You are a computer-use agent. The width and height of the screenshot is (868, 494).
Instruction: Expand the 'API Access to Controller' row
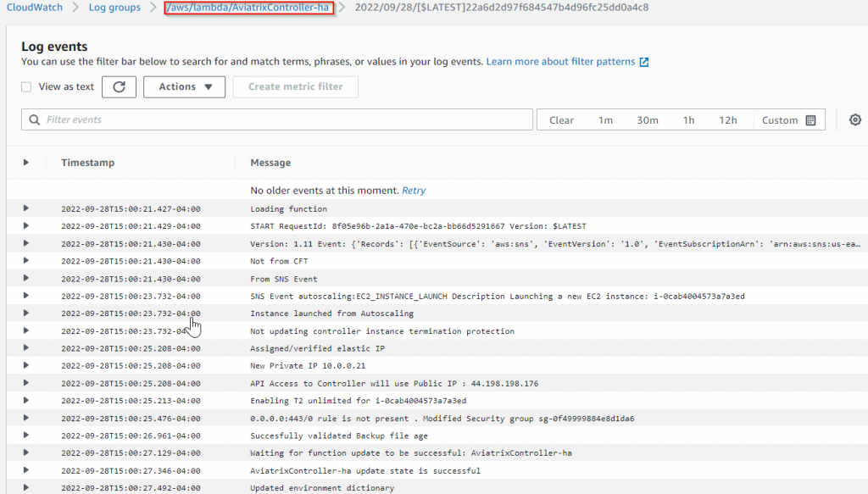(26, 383)
